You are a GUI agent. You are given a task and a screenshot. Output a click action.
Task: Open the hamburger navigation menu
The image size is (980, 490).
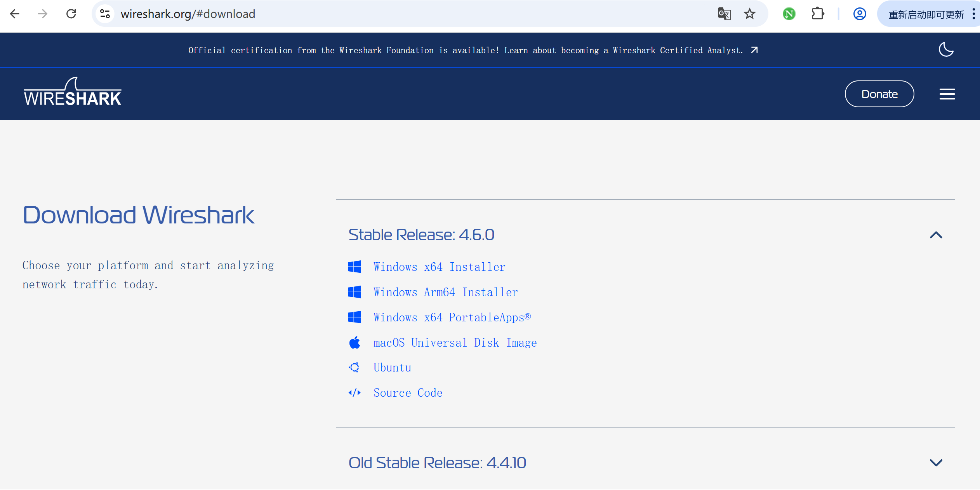[947, 94]
